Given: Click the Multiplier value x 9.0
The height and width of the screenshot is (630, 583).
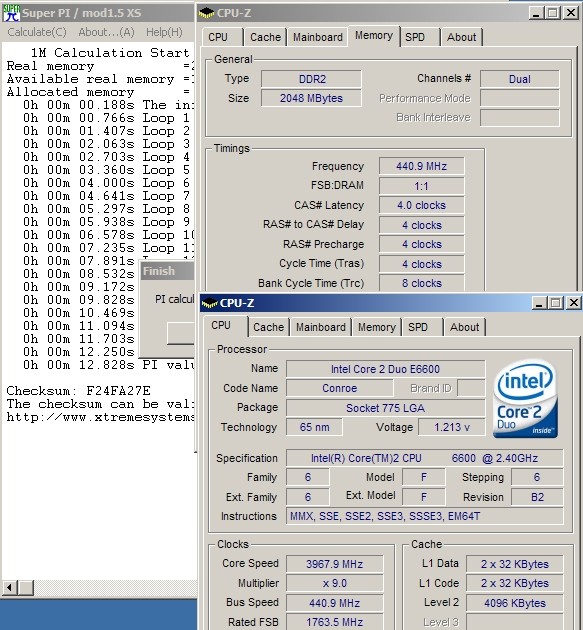Looking at the screenshot, I should coord(334,583).
